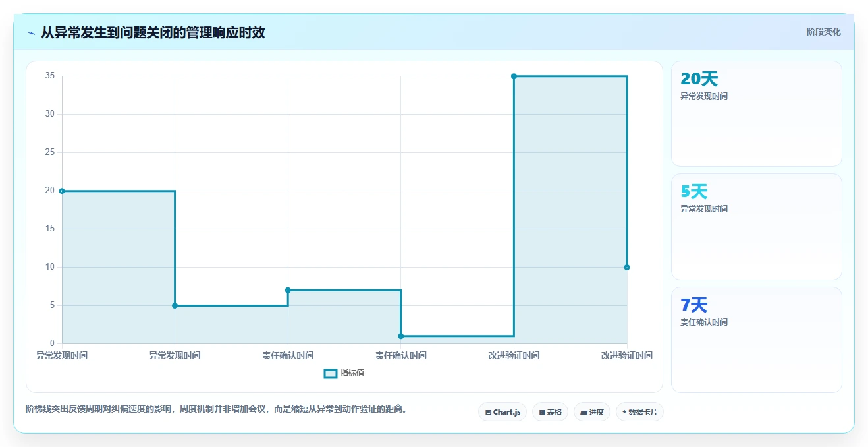This screenshot has width=868, height=447.
Task: Click the 指标值 legend text
Action: point(352,373)
